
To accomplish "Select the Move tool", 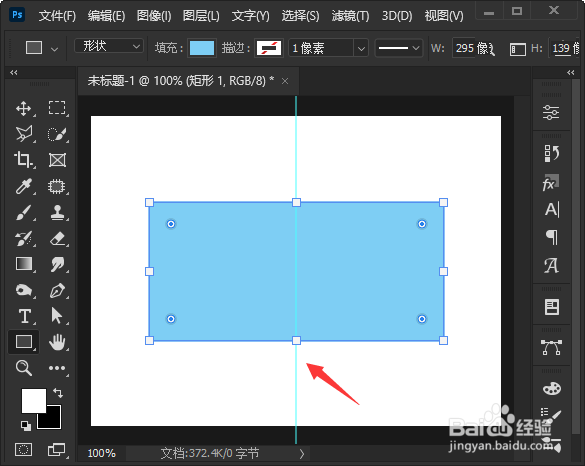I will pyautogui.click(x=24, y=109).
